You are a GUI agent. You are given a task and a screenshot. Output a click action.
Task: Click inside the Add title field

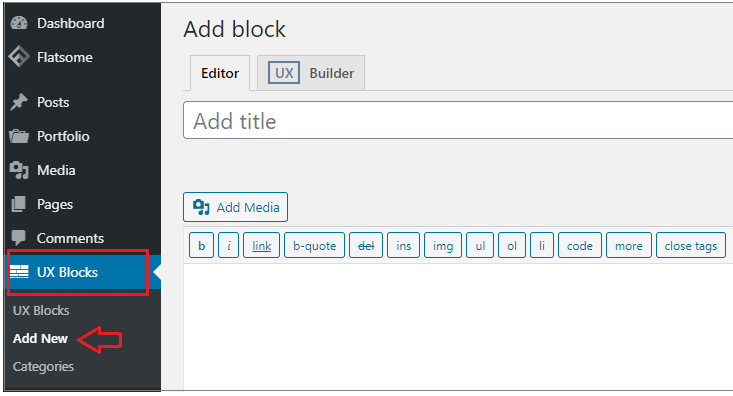tap(458, 120)
